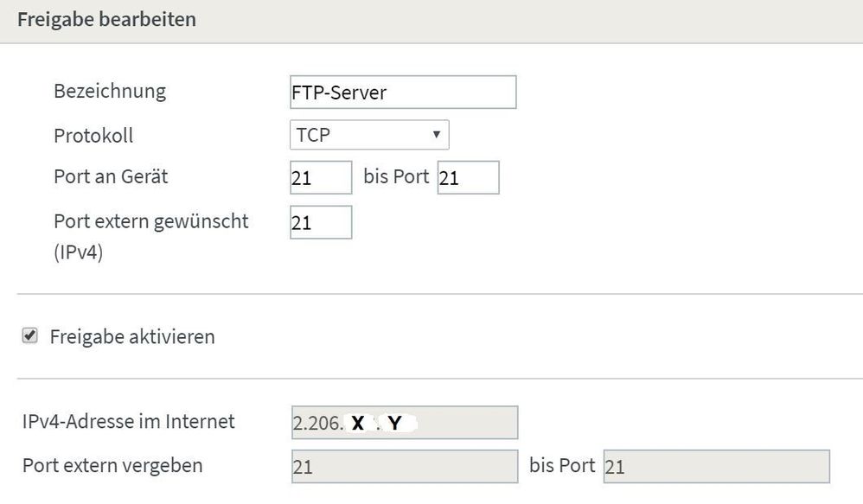863x504 pixels.
Task: Click the X placeholder in the IPv4 address
Action: [358, 424]
